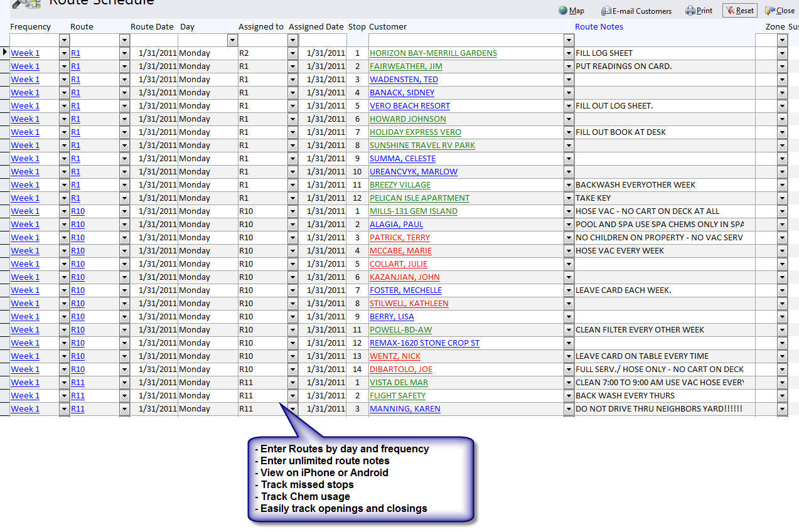Click R1 route link in FAIRWEATHER row

(75, 66)
